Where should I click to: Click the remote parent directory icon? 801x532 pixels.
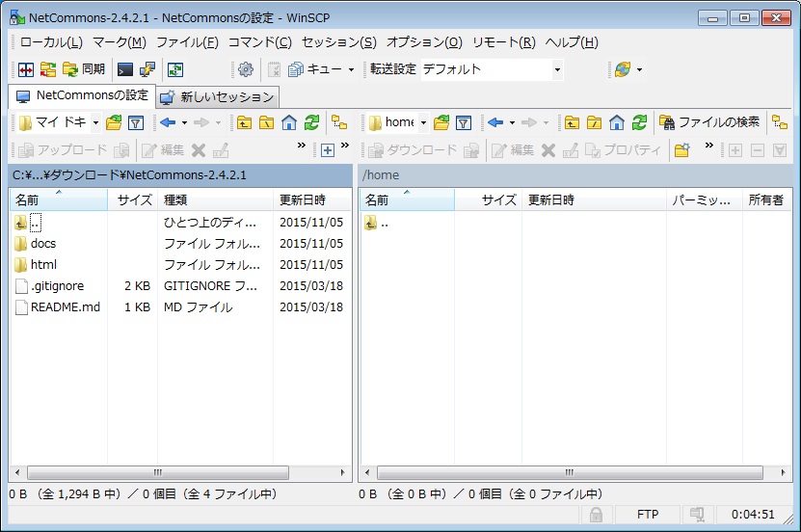click(x=573, y=122)
